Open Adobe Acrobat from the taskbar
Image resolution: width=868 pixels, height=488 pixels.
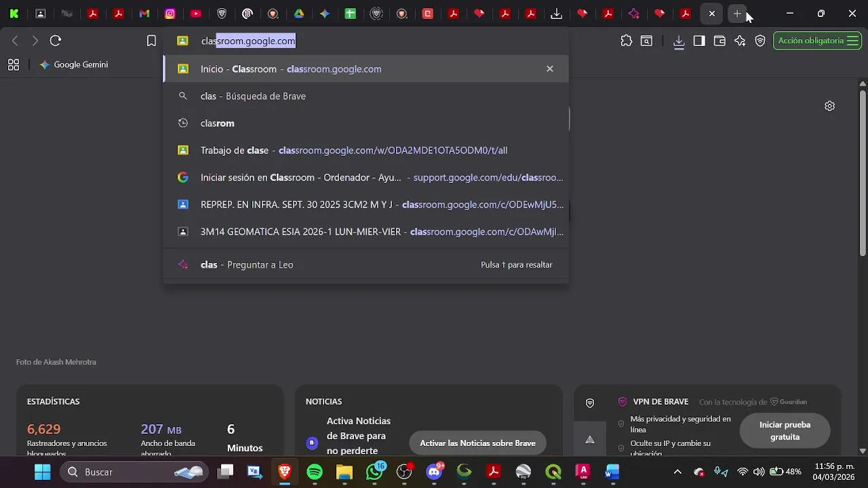(x=494, y=472)
